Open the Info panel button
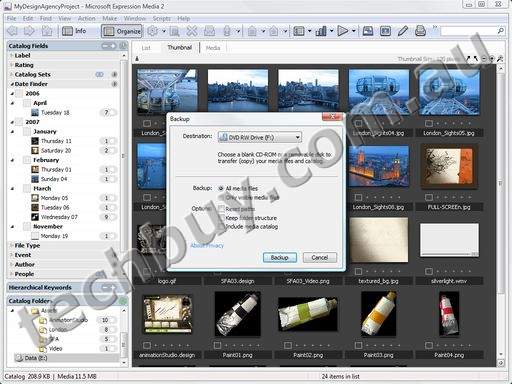 74,31
